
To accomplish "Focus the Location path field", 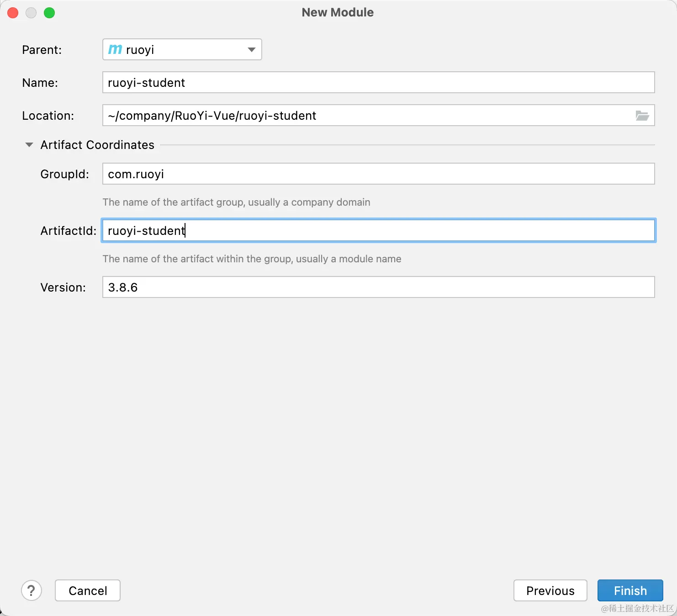I will [x=365, y=116].
